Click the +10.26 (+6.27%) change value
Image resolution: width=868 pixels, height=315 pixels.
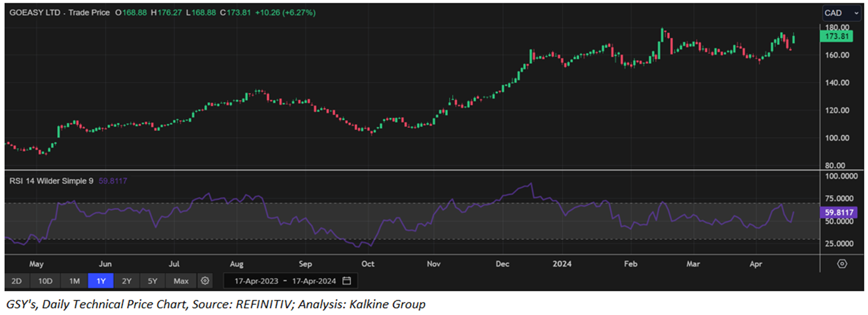point(286,12)
